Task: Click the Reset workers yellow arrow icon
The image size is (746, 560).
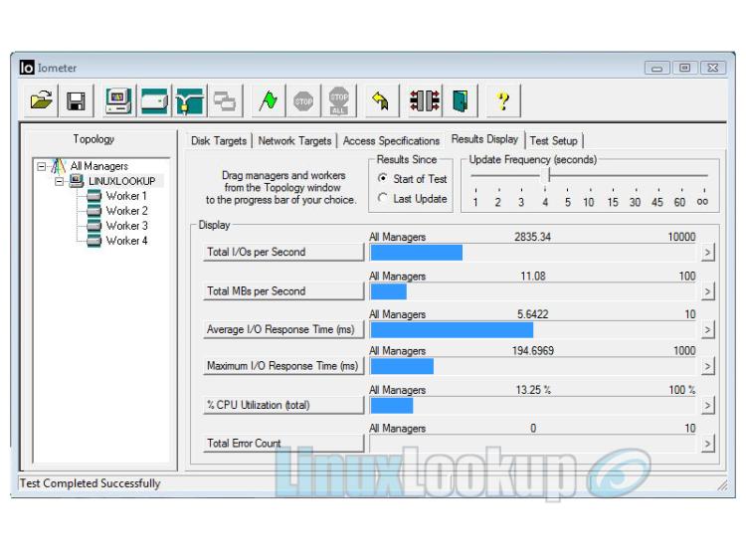Action: pyautogui.click(x=379, y=100)
